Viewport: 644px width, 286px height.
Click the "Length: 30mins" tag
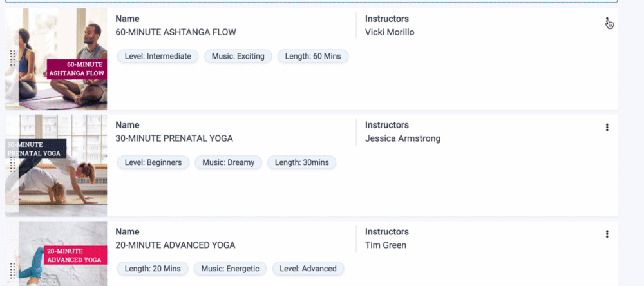(x=301, y=162)
